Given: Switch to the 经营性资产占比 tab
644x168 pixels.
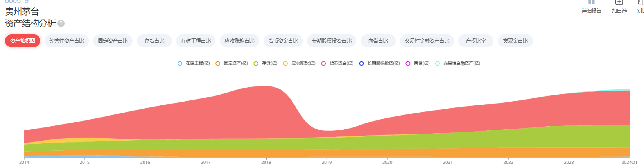Looking at the screenshot, I should (x=67, y=41).
